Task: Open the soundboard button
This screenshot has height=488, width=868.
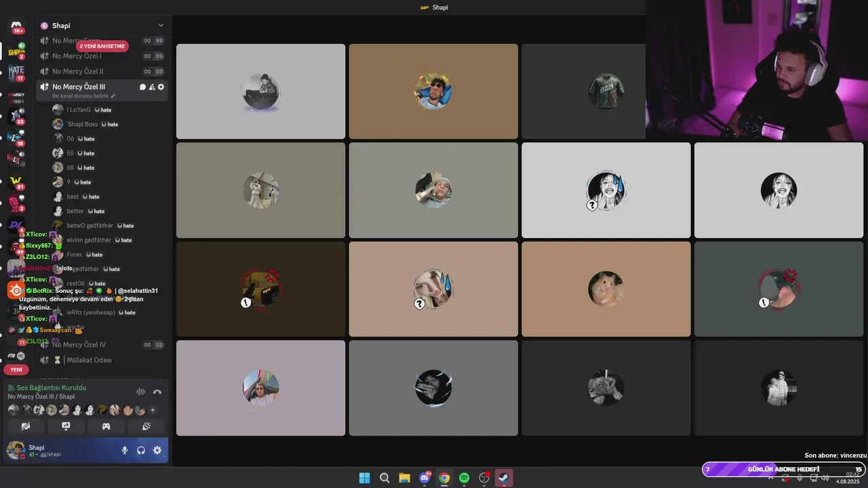Action: pos(146,426)
